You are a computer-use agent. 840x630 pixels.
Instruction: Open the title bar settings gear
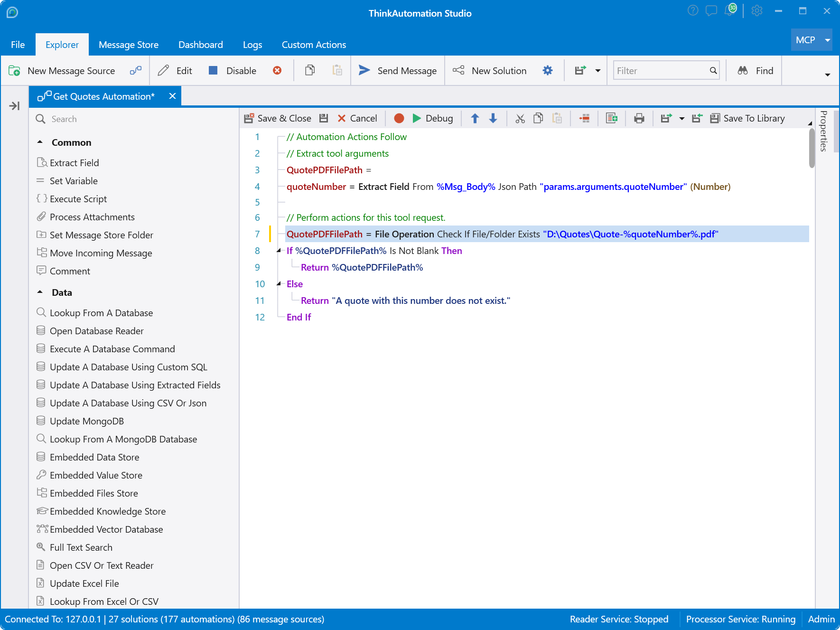coord(757,10)
